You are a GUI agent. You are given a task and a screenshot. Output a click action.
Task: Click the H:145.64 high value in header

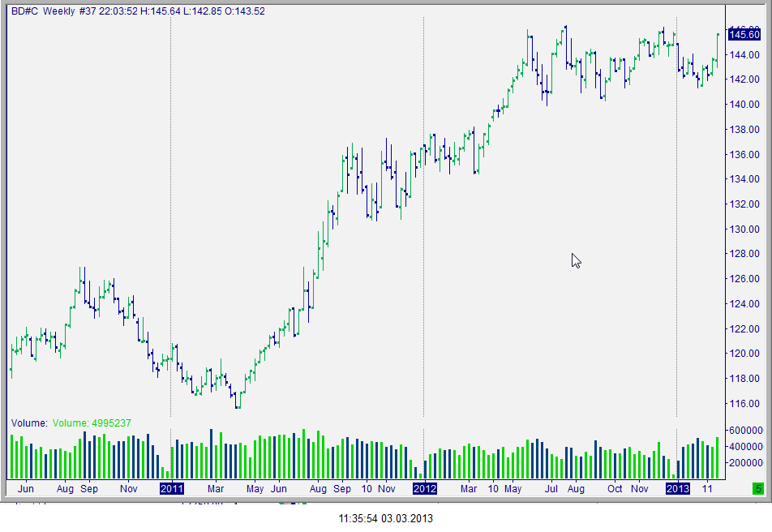click(x=161, y=11)
